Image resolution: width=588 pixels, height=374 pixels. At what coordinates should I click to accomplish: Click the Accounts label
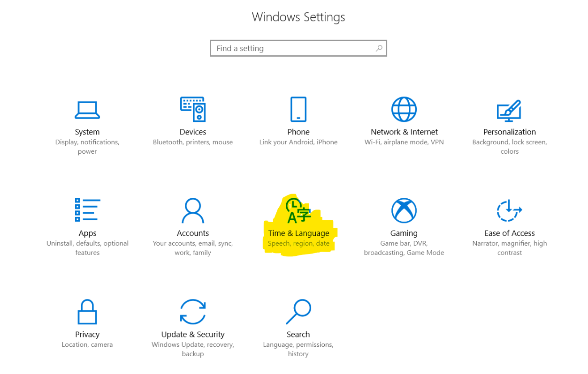click(193, 233)
